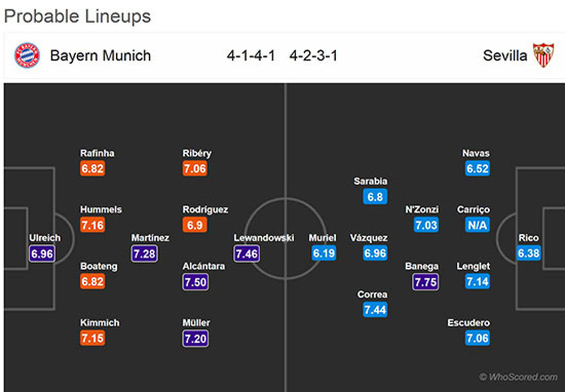
Task: Select Ulreich's 6.96 rating badge
Action: 42,254
